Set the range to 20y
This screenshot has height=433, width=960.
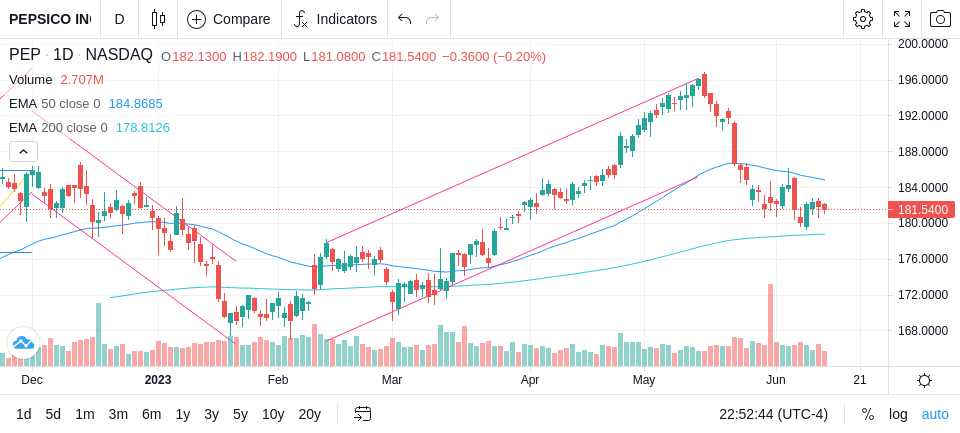309,414
